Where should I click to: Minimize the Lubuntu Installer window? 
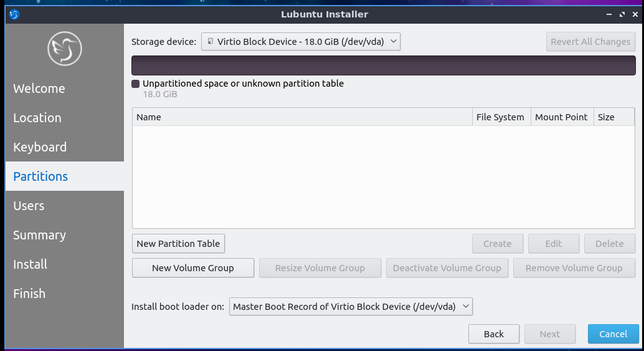click(607, 14)
